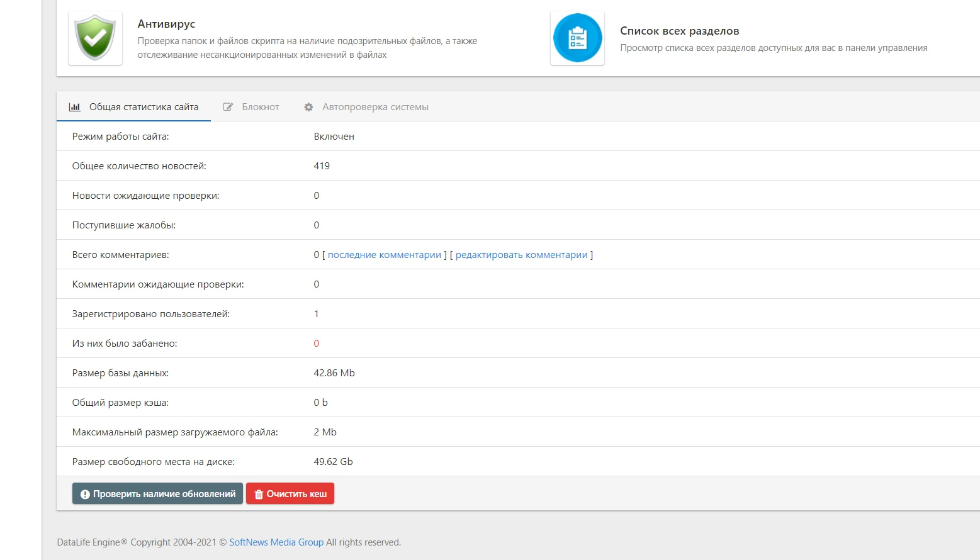Screen dimensions: 980x560
Task: Open the Автопроверка системы tab
Action: tap(366, 107)
